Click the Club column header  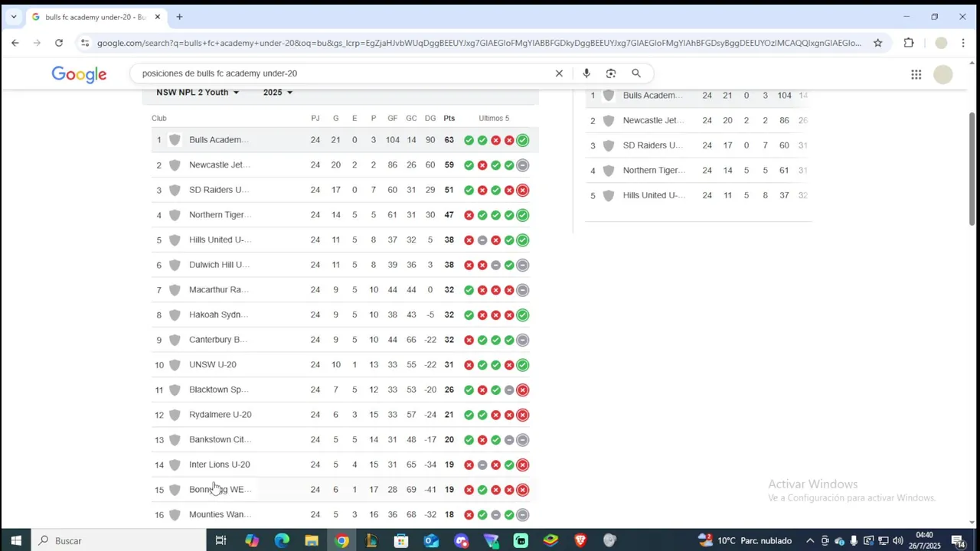pos(159,118)
